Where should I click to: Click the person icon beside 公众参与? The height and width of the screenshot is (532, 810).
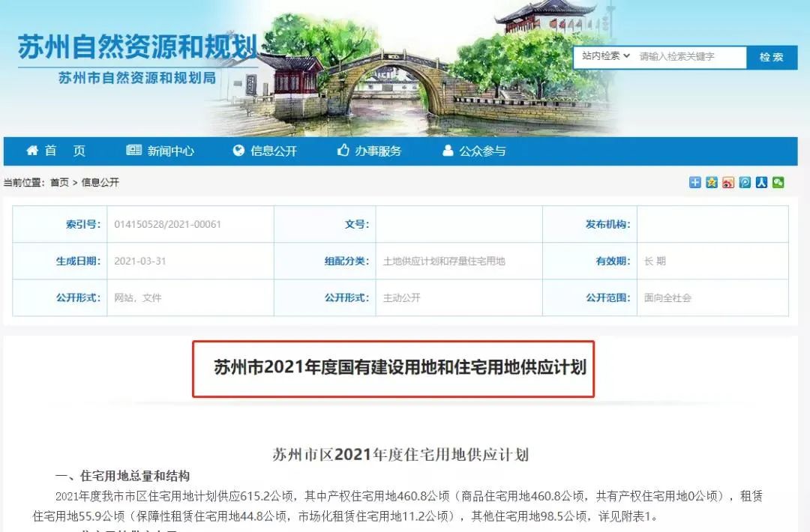[448, 150]
